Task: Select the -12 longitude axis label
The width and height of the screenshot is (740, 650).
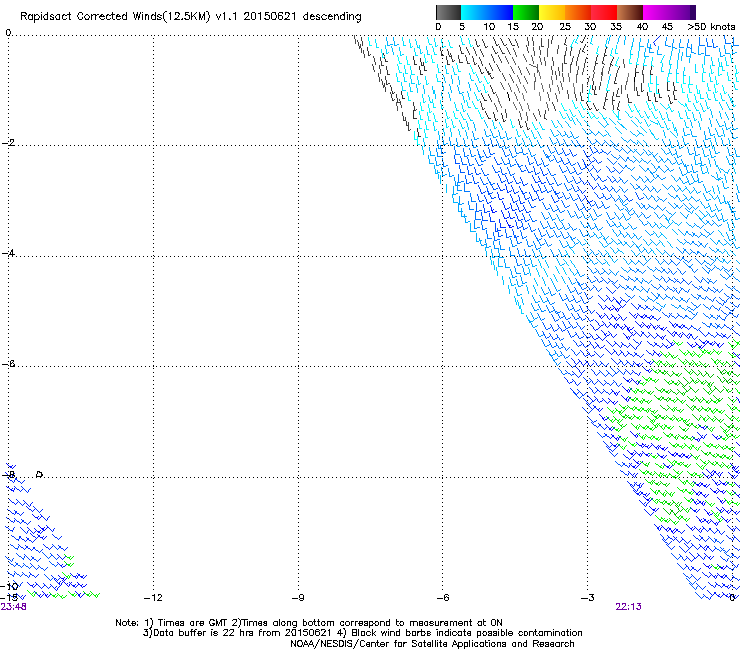Action: [x=153, y=598]
